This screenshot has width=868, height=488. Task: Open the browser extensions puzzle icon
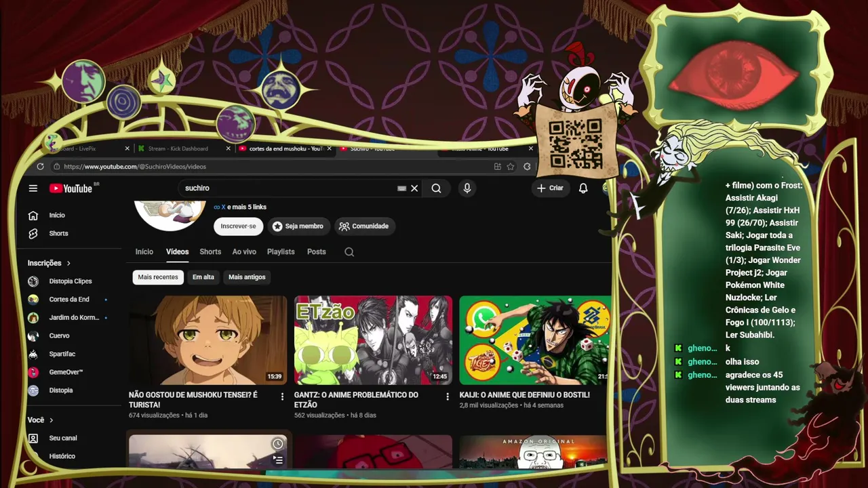coord(527,167)
